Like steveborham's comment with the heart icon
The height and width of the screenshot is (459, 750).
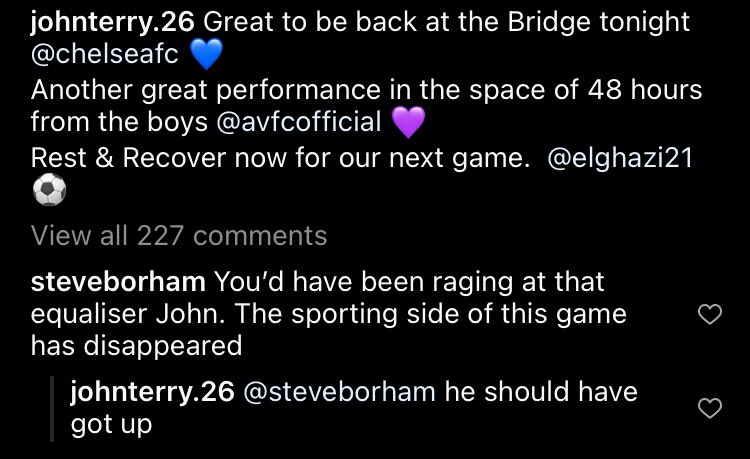(x=710, y=314)
